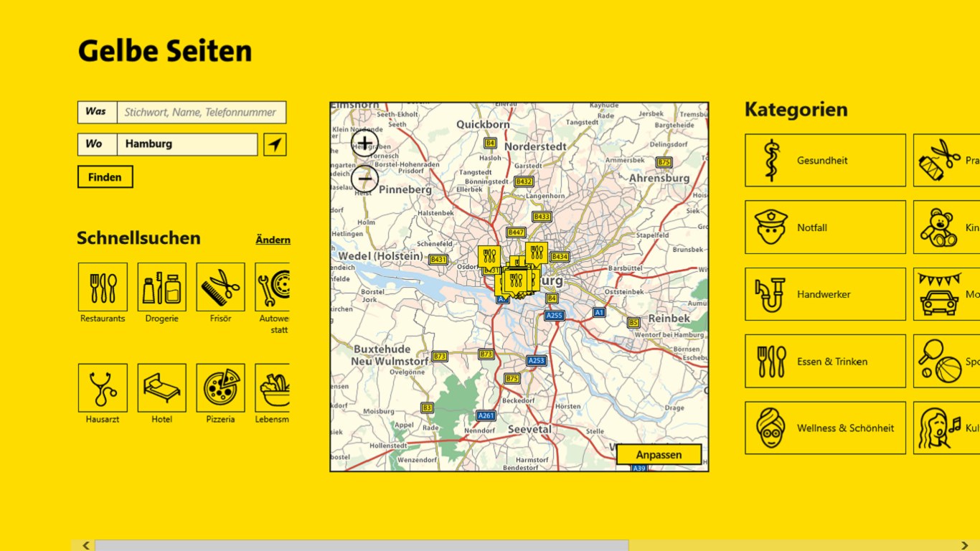This screenshot has width=980, height=551.
Task: Click the Wedel (Holstein) label on the map
Action: [x=380, y=256]
